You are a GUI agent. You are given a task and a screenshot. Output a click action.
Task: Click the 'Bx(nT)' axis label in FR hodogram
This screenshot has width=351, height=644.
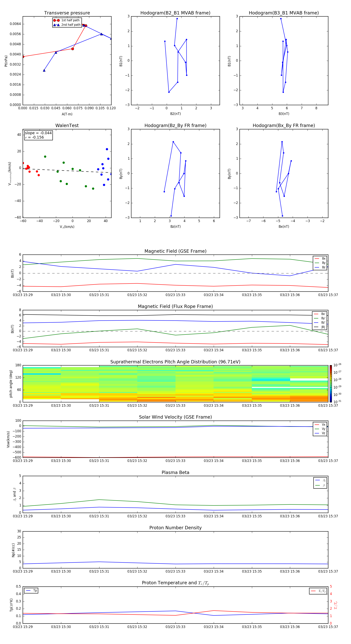pyautogui.click(x=284, y=227)
